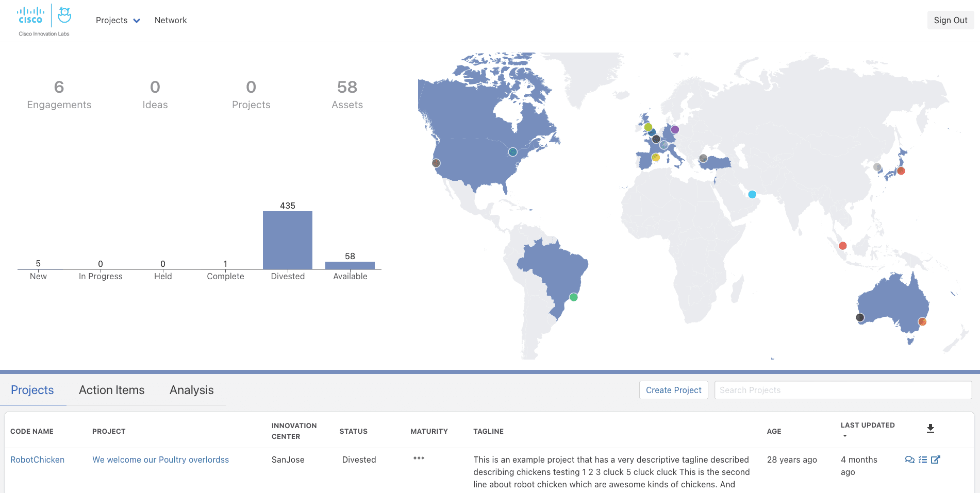Open the Network menu item
This screenshot has height=493, width=980.
click(171, 20)
